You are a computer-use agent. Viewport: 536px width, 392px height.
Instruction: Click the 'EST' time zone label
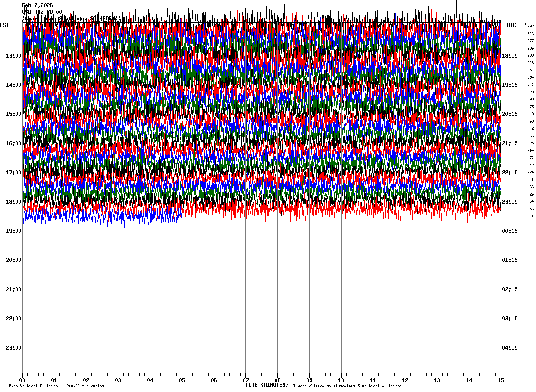(4, 25)
